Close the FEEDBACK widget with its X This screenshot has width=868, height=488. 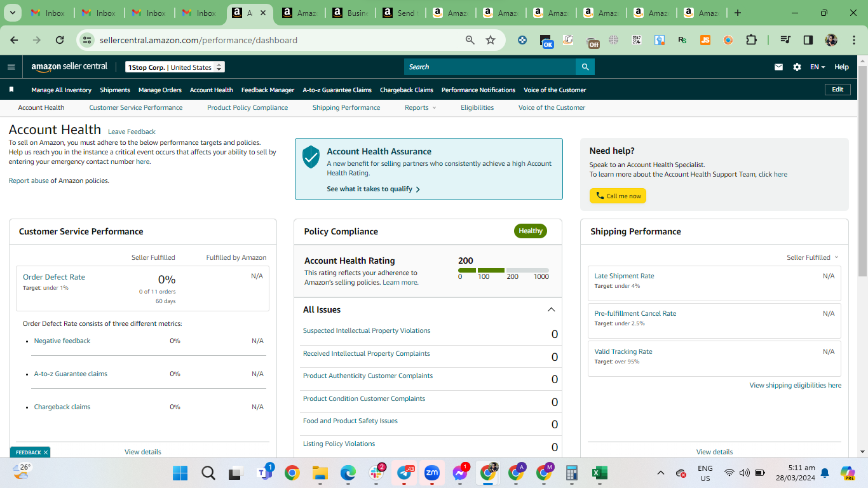coord(46,452)
